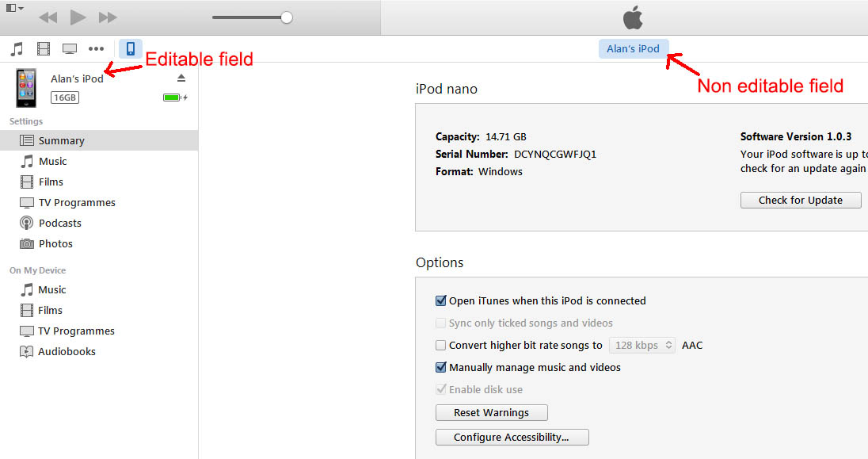
Task: Click the serial number DCYNQCGWFJQ1
Action: tap(555, 154)
